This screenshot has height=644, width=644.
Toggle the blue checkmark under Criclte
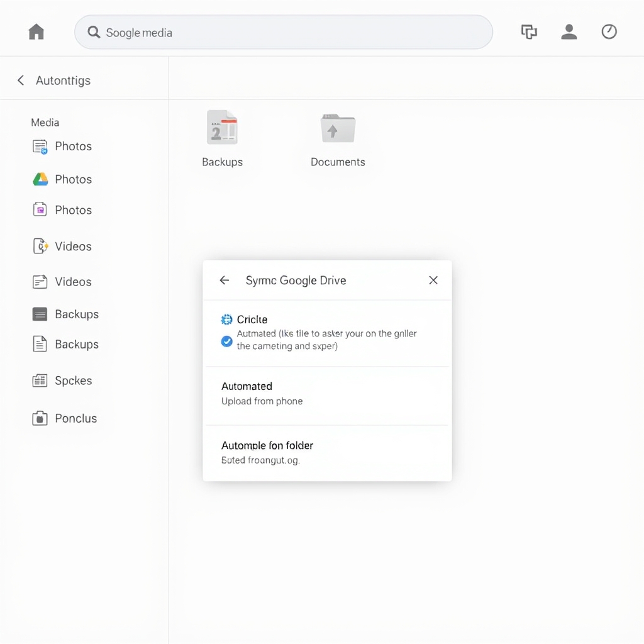click(226, 341)
